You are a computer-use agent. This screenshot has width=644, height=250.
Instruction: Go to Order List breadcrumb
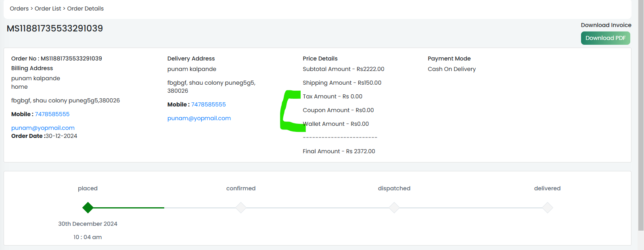[x=48, y=8]
